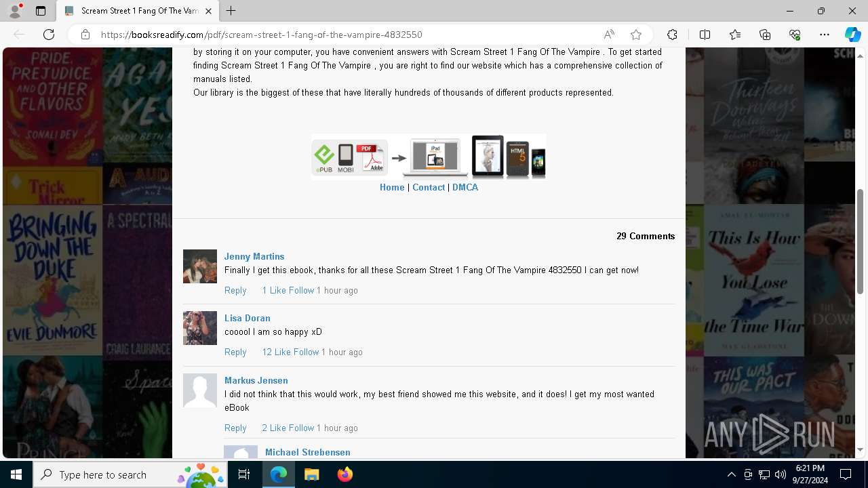Open network status tray icon
The image size is (868, 488).
coord(764,474)
